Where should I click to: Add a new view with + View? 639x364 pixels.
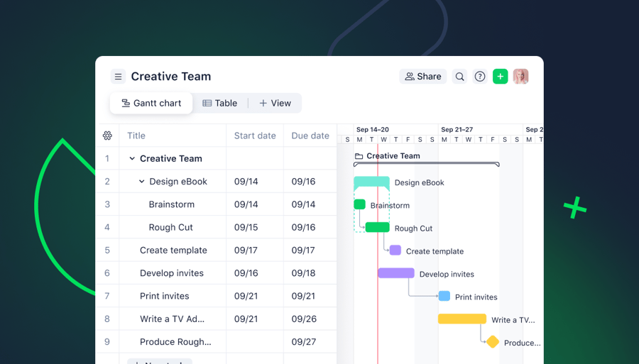[275, 104]
